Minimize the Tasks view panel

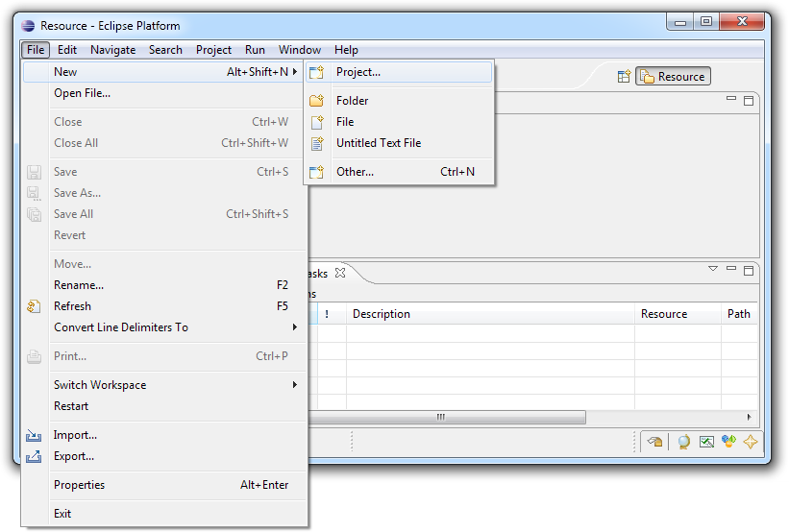[x=731, y=269]
